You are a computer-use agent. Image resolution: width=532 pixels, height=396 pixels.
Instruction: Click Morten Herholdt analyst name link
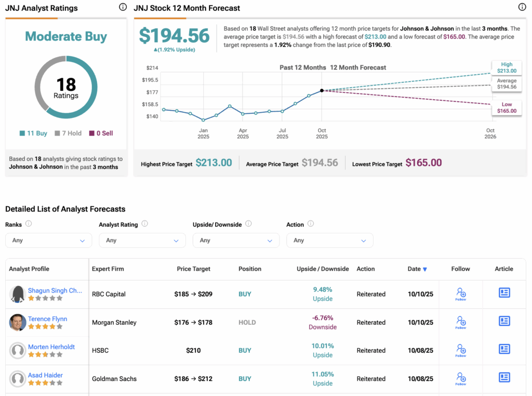tap(51, 347)
